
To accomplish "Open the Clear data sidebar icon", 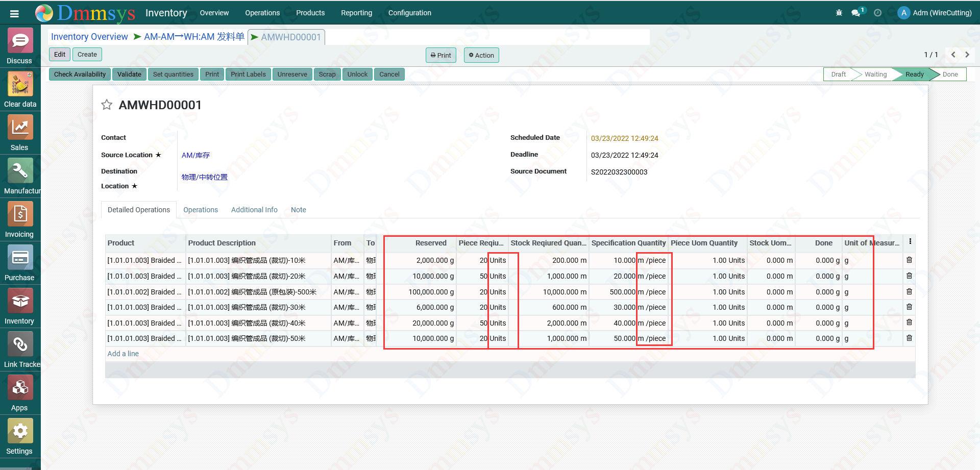I will click(20, 84).
